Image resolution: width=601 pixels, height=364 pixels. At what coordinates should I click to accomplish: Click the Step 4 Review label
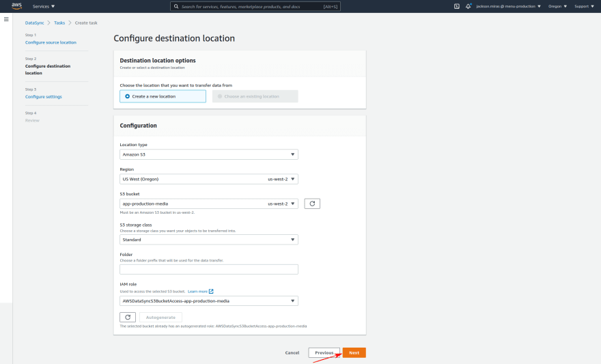32,121
